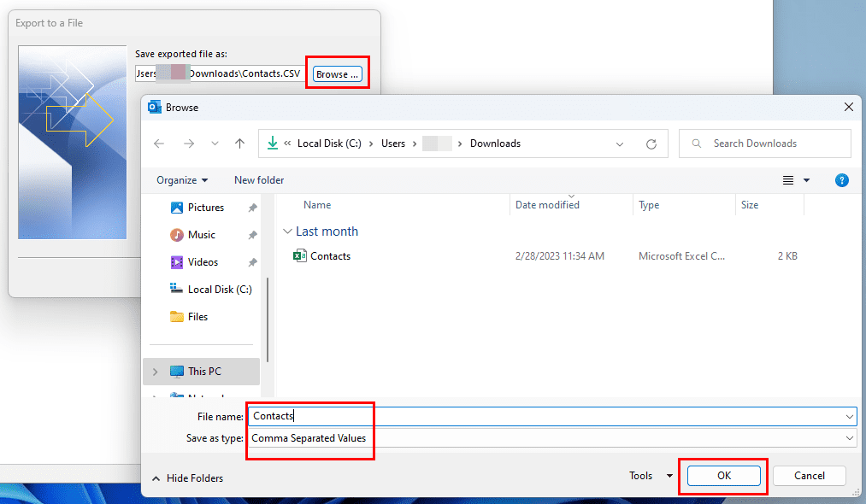The height and width of the screenshot is (504, 866).
Task: Open the Tools menu
Action: pos(651,476)
